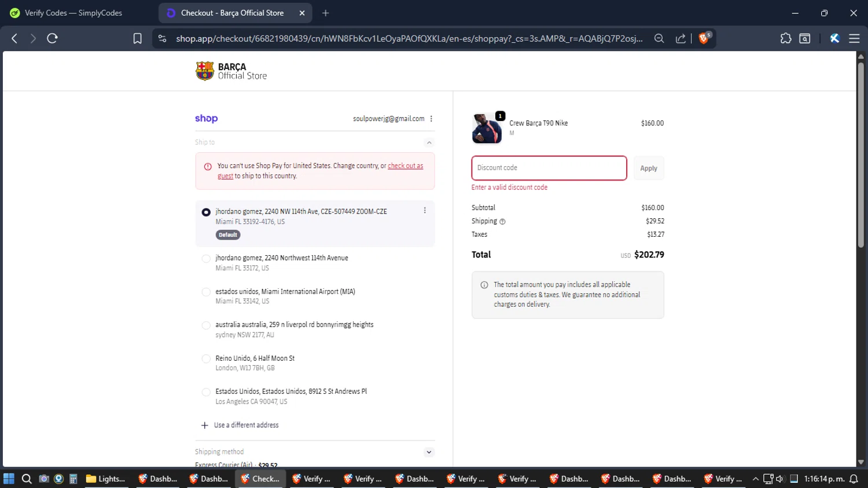Close the Checkout - Barça Official Store tab
Screen dimensions: 868x488
tap(302, 13)
